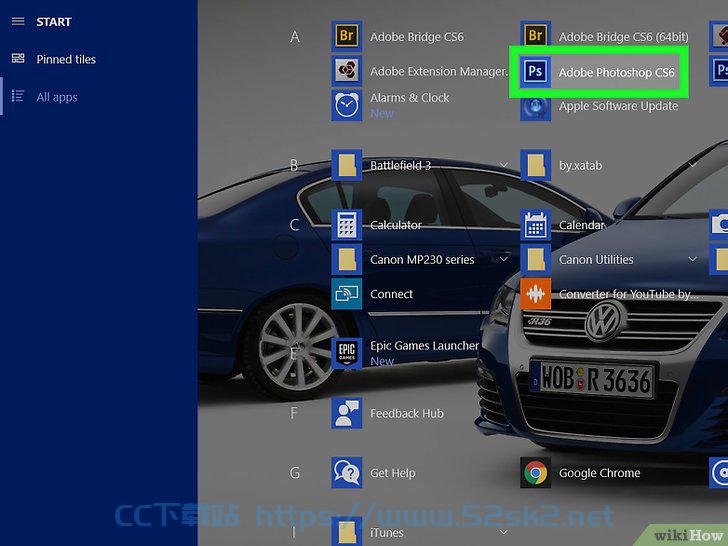
Task: Click the Calendar label
Action: (582, 225)
